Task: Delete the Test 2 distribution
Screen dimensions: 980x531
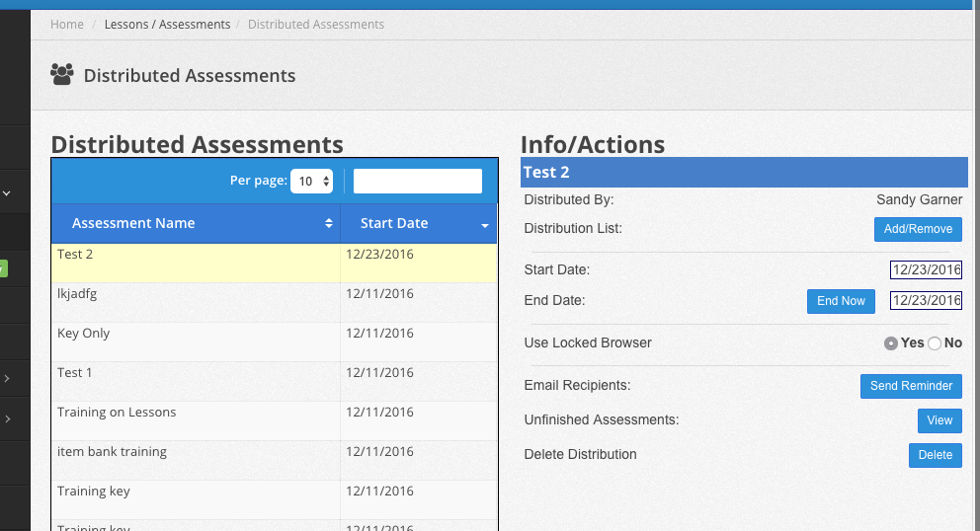Action: click(x=935, y=455)
